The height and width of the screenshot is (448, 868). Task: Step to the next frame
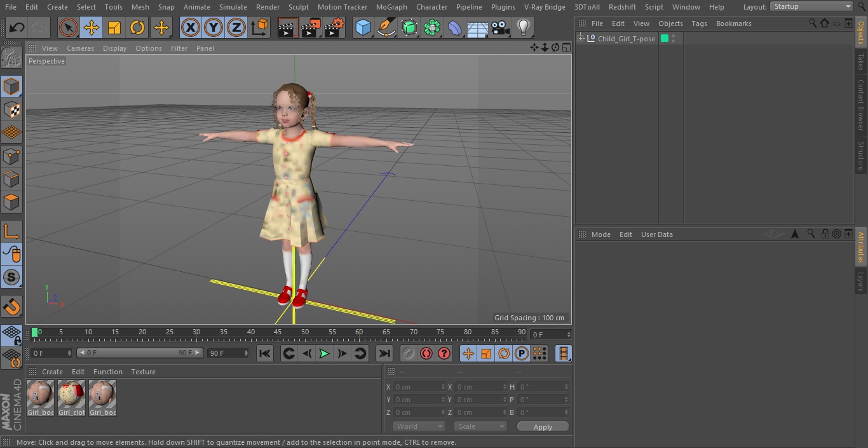[342, 353]
